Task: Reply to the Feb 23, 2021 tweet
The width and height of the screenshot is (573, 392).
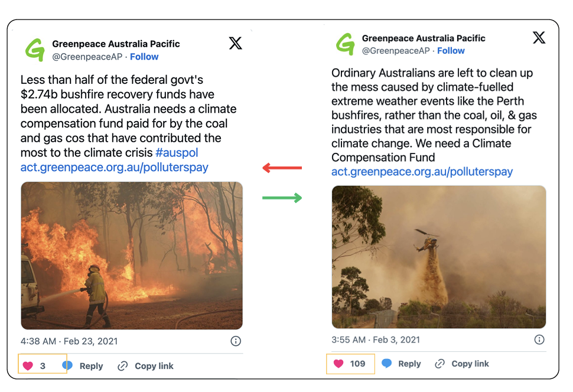Action: pyautogui.click(x=90, y=366)
